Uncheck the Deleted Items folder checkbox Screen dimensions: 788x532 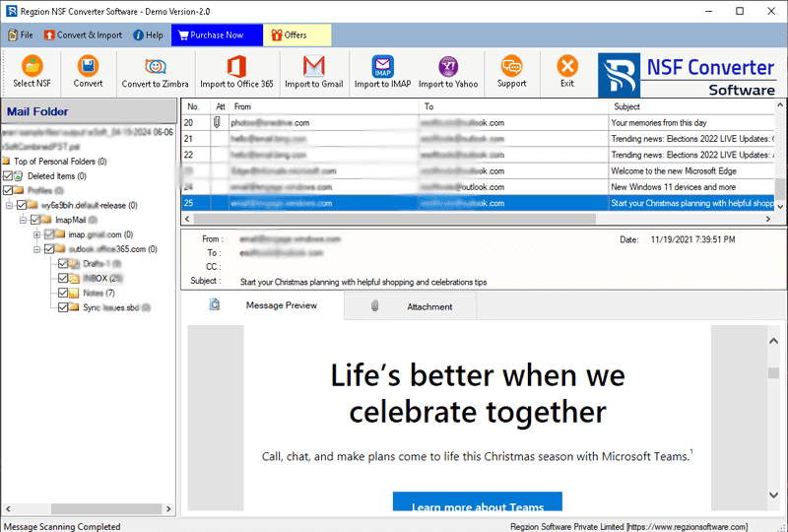[9, 176]
